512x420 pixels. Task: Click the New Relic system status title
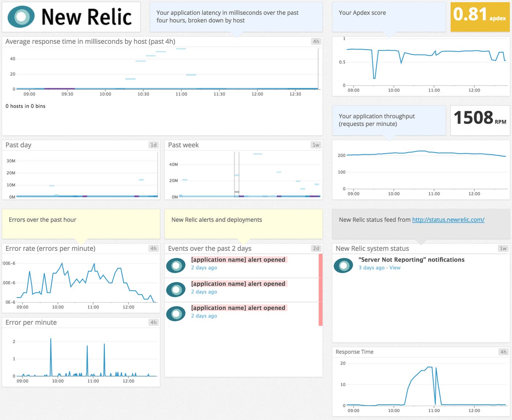(372, 248)
